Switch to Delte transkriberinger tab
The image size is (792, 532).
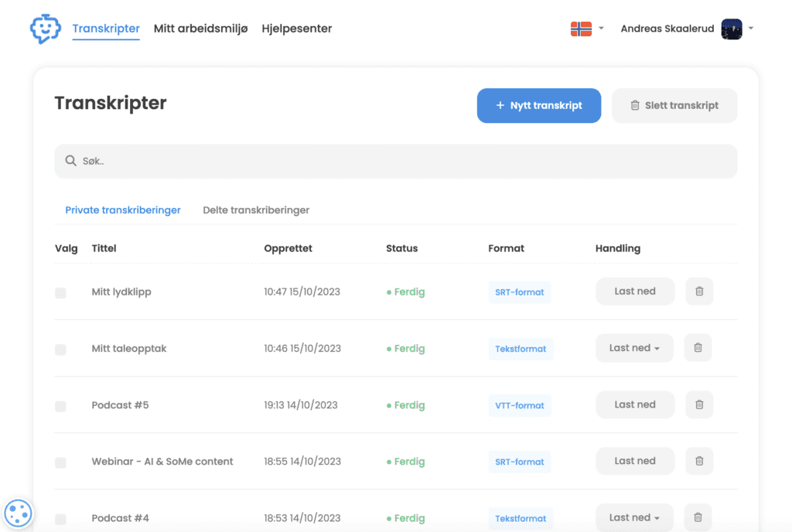256,210
